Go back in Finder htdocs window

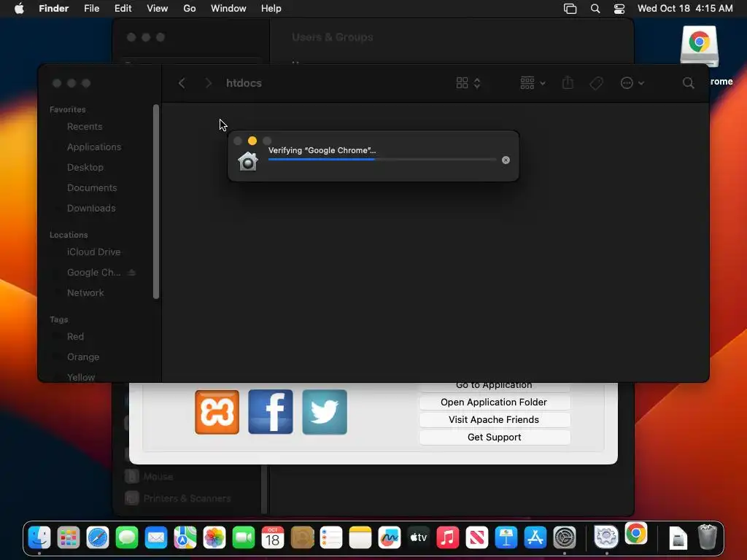coord(182,83)
